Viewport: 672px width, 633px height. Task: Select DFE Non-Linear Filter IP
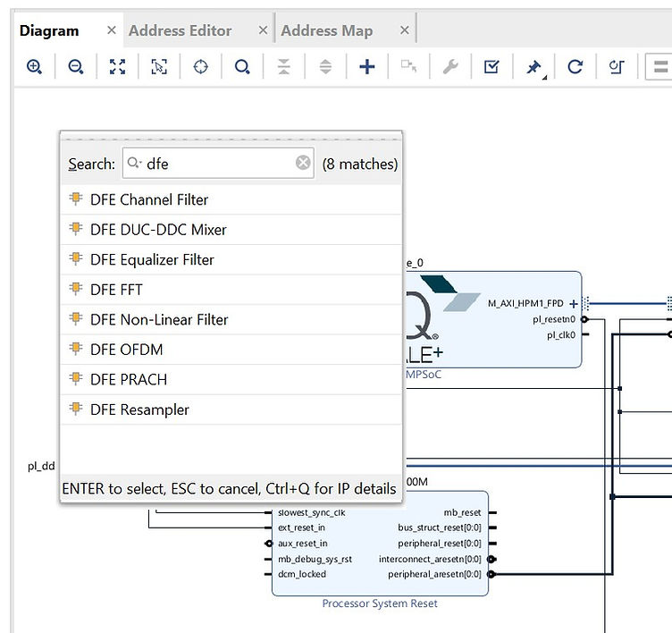coord(231,319)
